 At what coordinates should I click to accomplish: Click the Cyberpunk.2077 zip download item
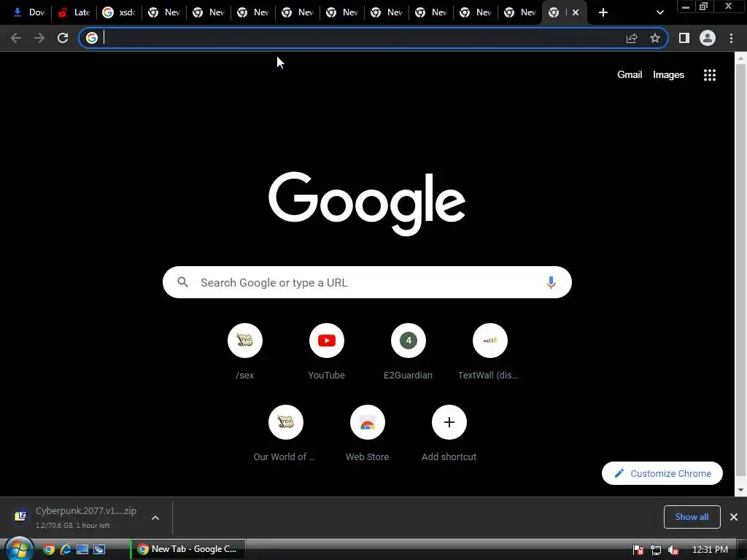pos(86,517)
